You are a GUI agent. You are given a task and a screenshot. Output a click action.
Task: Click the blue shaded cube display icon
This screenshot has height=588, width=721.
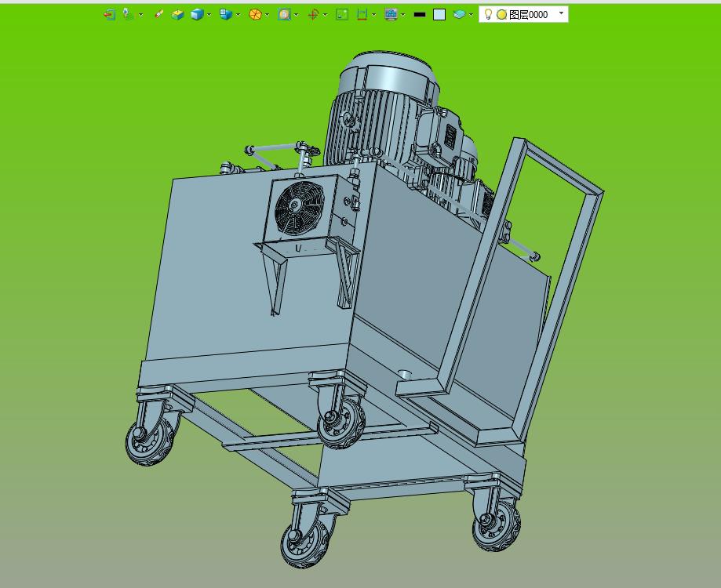pyautogui.click(x=197, y=15)
